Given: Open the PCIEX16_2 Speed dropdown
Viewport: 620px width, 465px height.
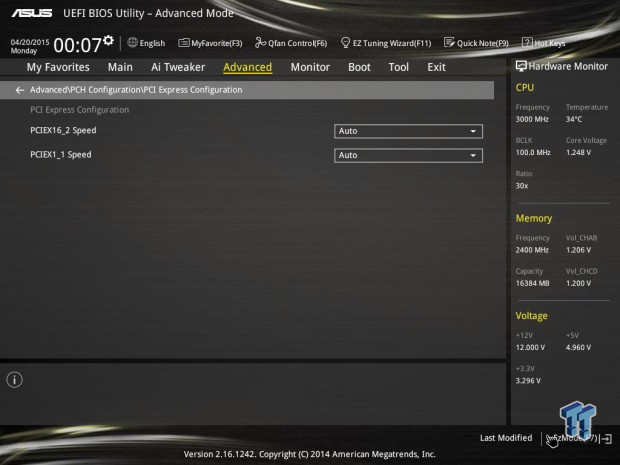Looking at the screenshot, I should coord(408,131).
